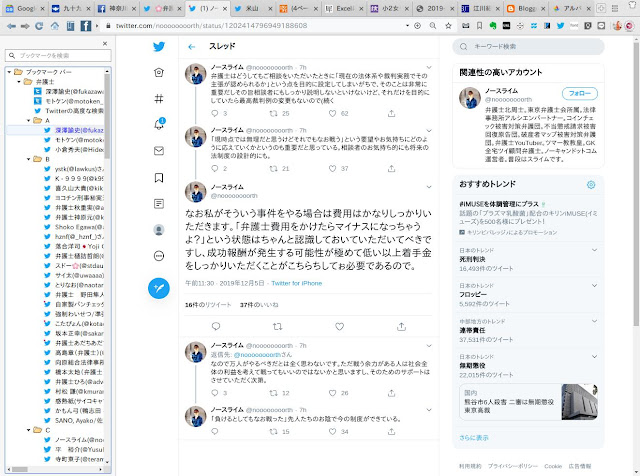640x476 pixels.
Task: Open chevron for trend 無期懲役
Action: pyautogui.click(x=594, y=356)
